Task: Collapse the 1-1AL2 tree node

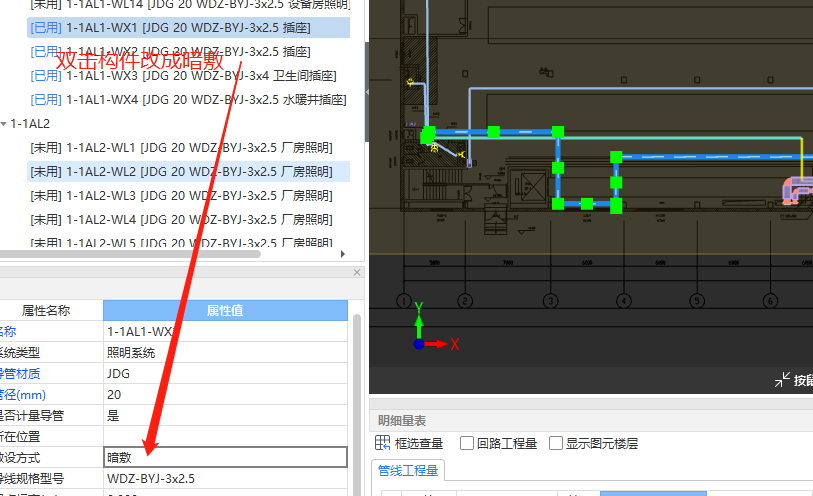Action: tap(4, 124)
